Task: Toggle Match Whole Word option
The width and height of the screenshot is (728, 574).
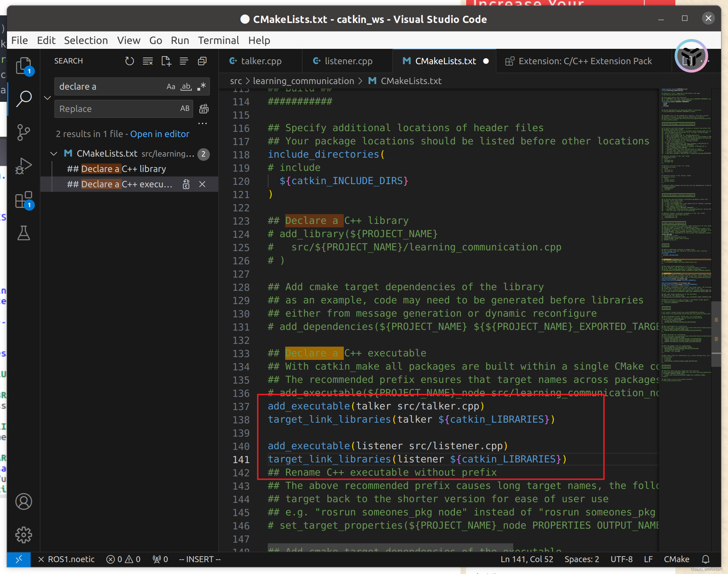Action: (186, 86)
